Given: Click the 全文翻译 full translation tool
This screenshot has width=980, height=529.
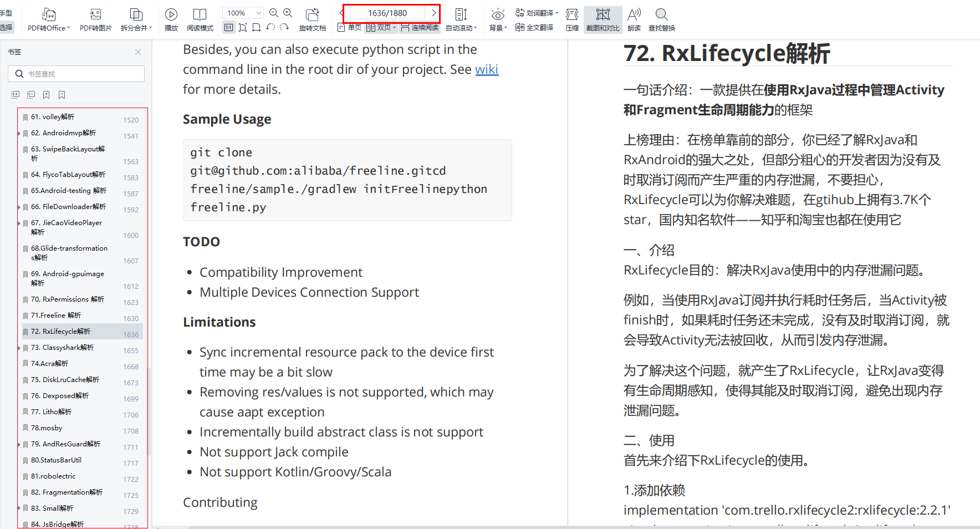Looking at the screenshot, I should pyautogui.click(x=534, y=27).
